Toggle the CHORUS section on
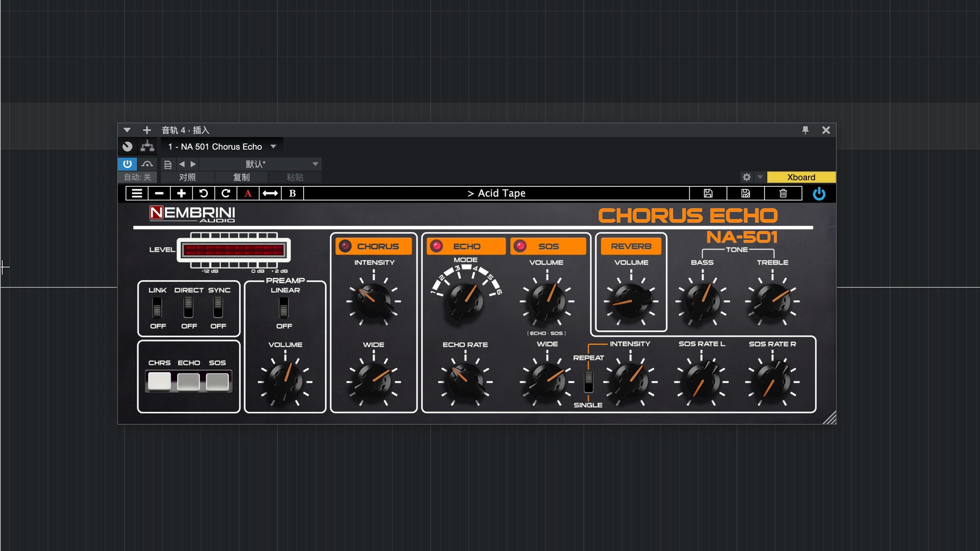The width and height of the screenshot is (980, 551). [x=374, y=246]
